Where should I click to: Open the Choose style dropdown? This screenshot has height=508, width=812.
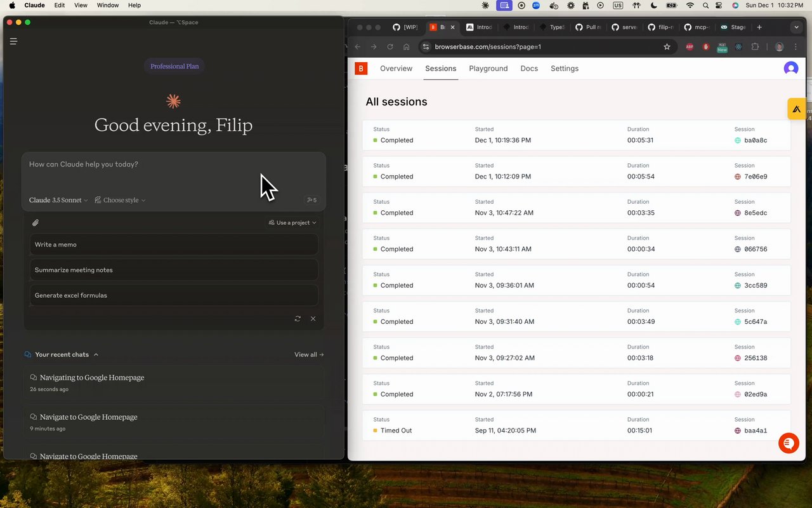coord(120,200)
